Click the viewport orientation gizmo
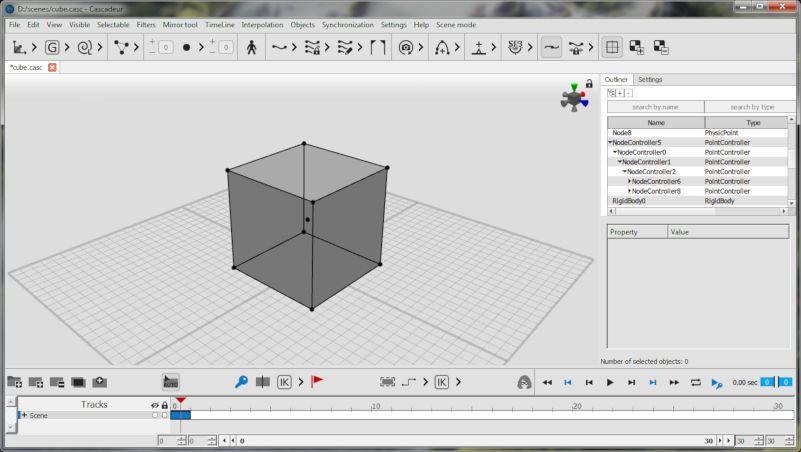801x452 pixels. click(x=574, y=97)
